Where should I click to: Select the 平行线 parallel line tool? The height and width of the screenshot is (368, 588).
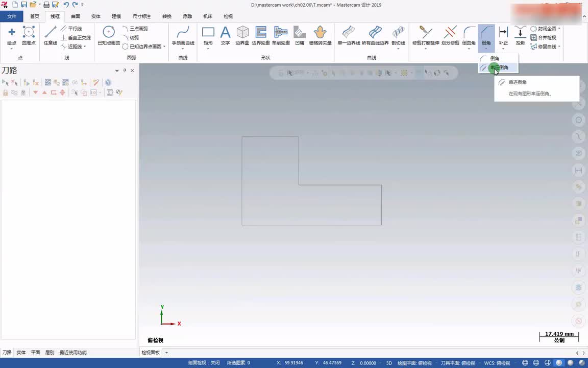(x=71, y=29)
